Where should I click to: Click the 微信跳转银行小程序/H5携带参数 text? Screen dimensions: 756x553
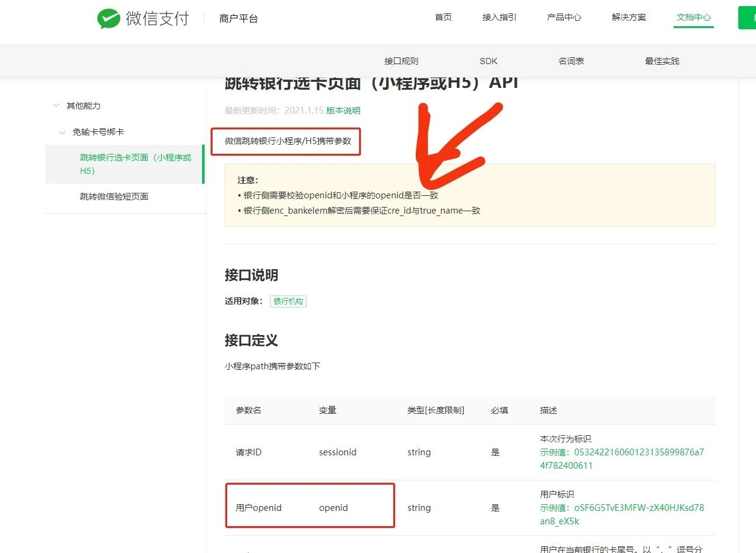tap(288, 141)
